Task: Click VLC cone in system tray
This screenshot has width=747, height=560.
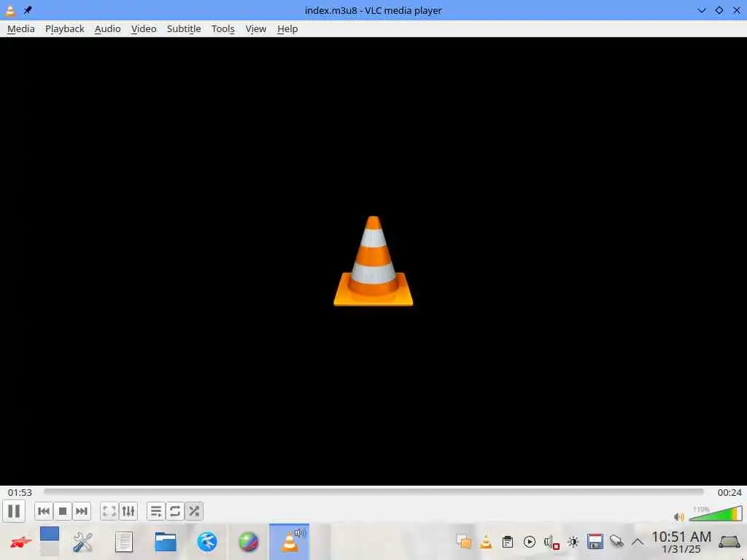Action: tap(485, 542)
